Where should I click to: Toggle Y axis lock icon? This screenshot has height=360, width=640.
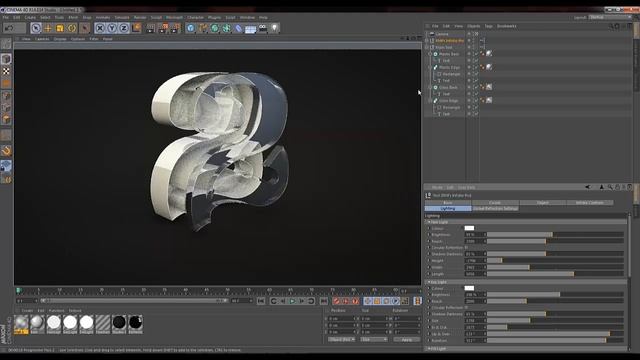click(112, 28)
